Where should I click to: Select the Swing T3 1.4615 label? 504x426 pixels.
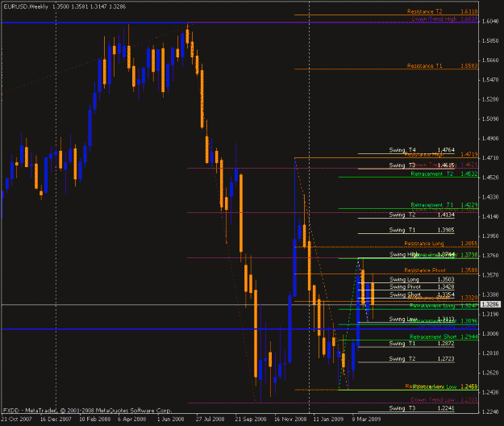pos(422,165)
